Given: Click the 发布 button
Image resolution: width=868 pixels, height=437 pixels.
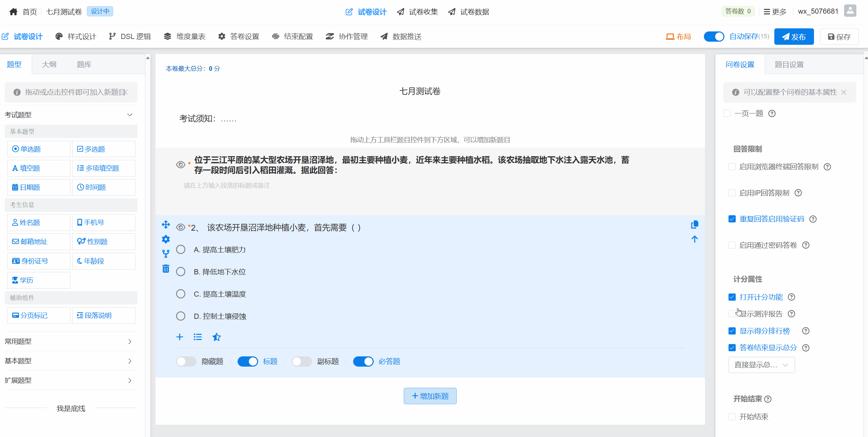Looking at the screenshot, I should pos(794,37).
